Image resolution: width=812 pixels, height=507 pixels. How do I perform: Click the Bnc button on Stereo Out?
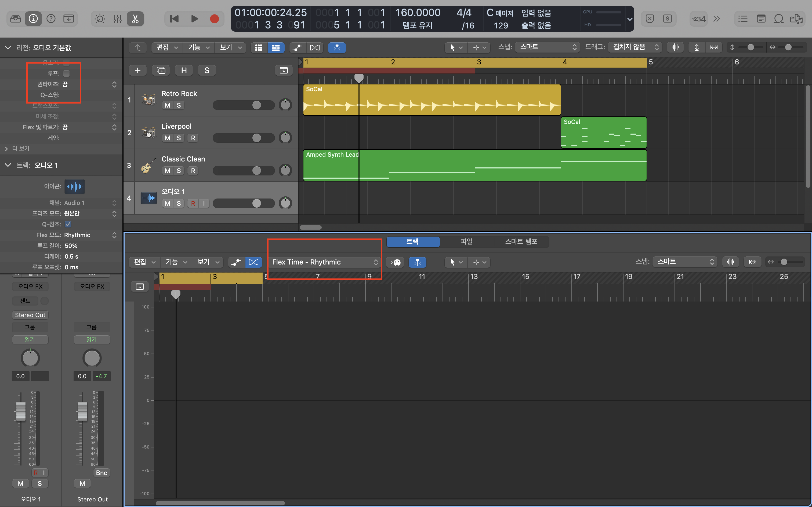coord(101,472)
